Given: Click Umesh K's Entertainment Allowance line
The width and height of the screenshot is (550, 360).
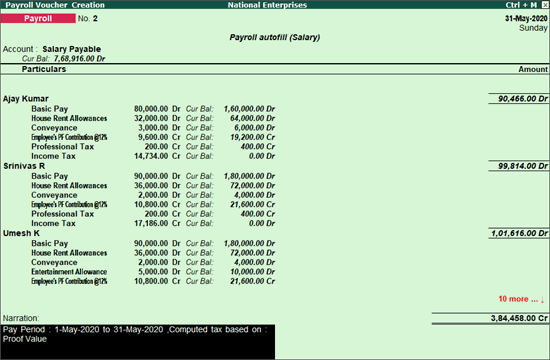Looking at the screenshot, I should (x=153, y=272).
